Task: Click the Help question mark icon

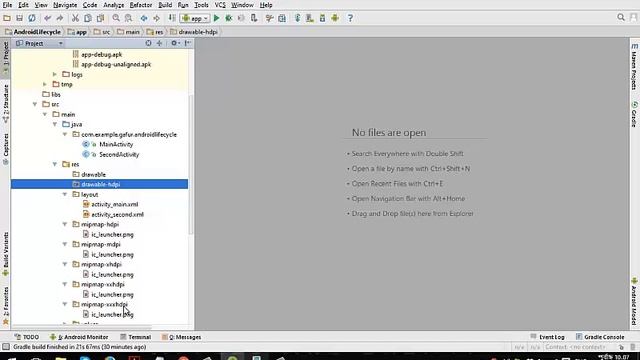Action: (350, 18)
